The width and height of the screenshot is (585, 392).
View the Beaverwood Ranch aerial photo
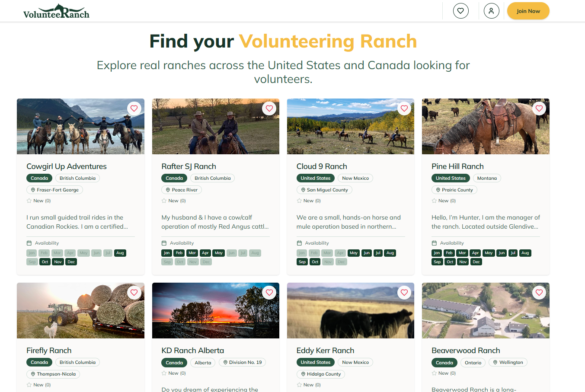click(486, 310)
